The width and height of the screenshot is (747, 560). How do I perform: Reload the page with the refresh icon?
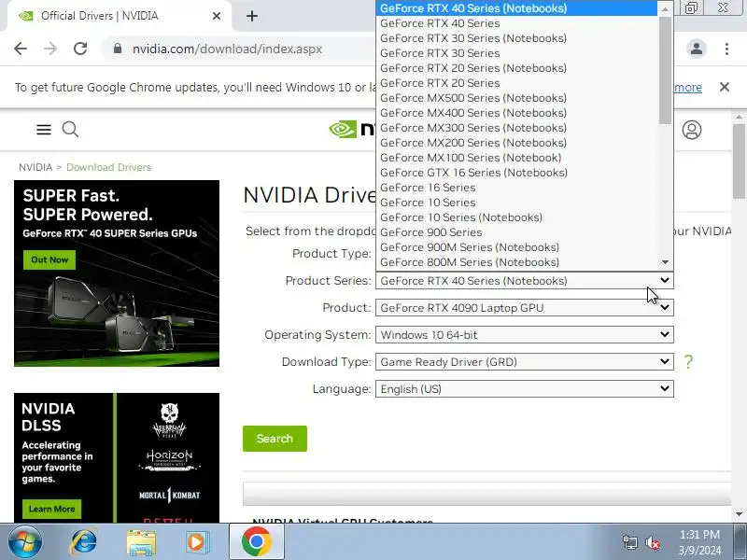click(x=80, y=49)
